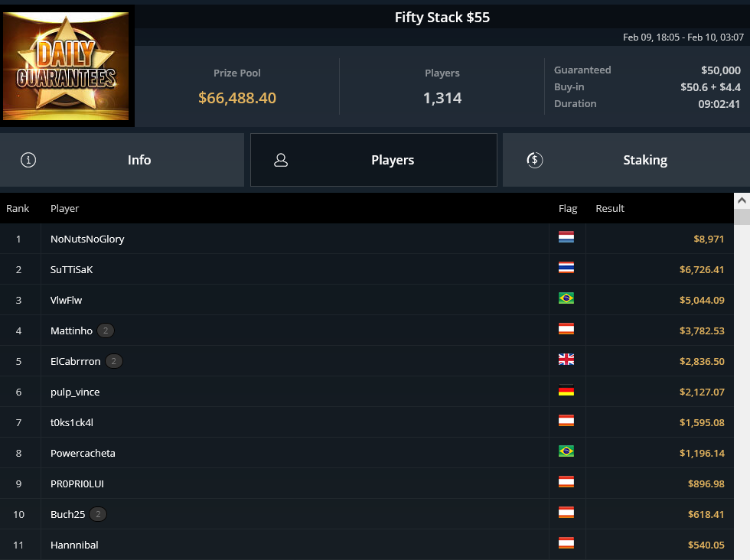
Task: Click the $6,726.41 result
Action: [702, 270]
